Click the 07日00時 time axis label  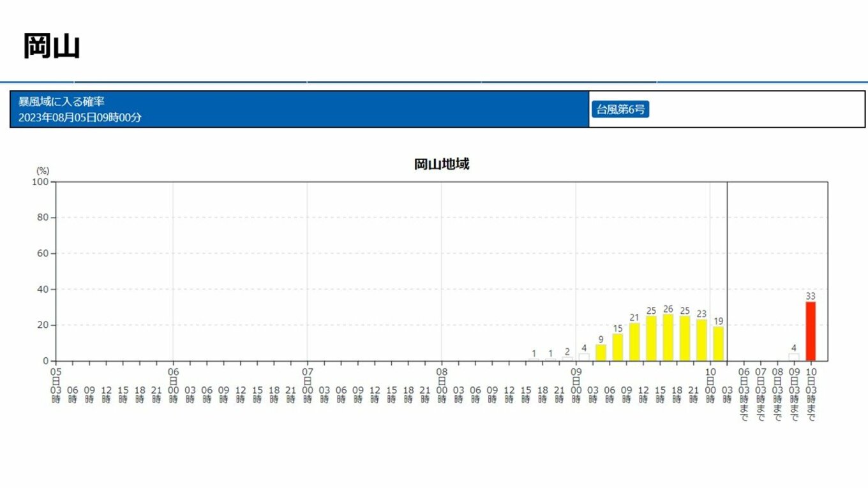tap(308, 385)
